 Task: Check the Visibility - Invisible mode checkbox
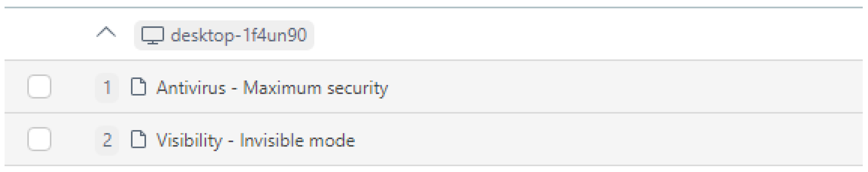point(39,139)
